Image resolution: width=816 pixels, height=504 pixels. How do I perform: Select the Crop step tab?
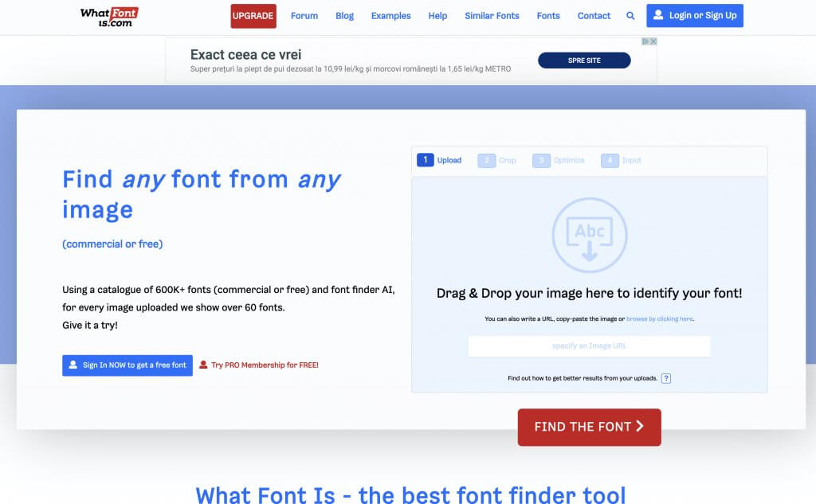point(497,160)
